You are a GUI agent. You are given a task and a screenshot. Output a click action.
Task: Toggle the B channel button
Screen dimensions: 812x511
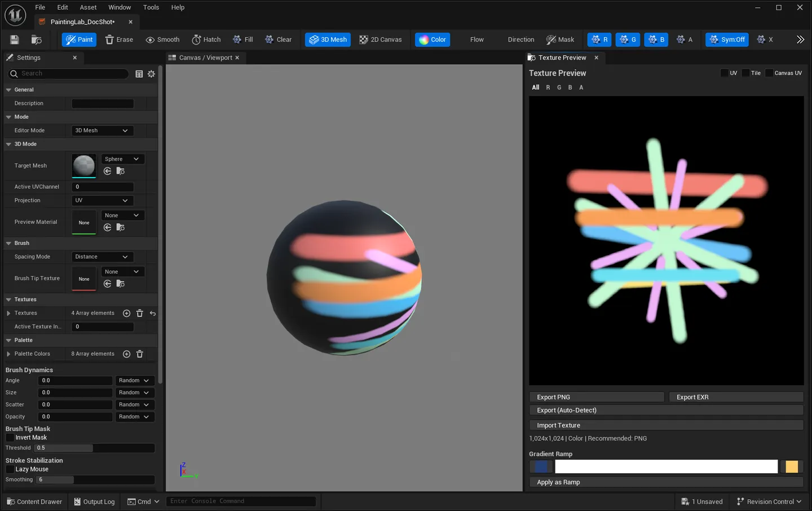(656, 39)
